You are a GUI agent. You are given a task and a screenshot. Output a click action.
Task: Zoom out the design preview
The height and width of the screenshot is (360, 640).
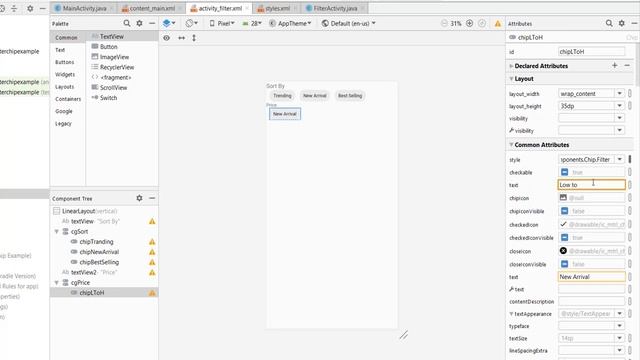[444, 23]
